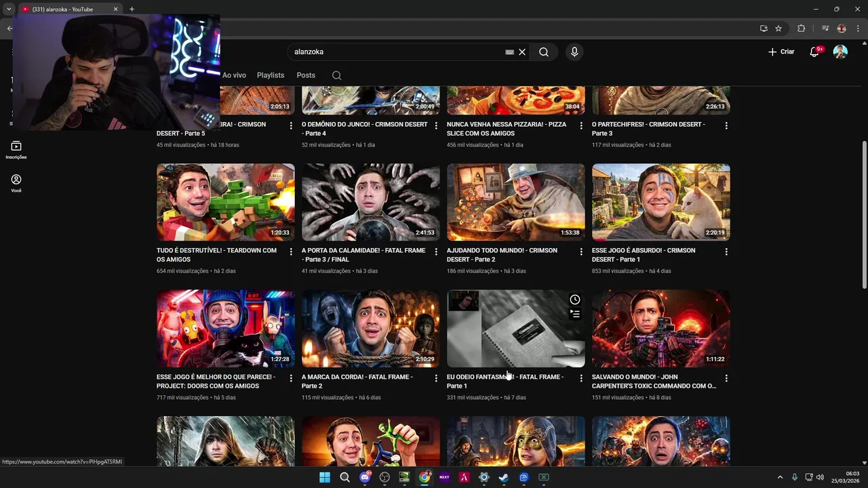The width and height of the screenshot is (868, 488).
Task: Open ESSE JOGO É ABSURDO! - CRIMSON DESERT title
Action: tap(644, 255)
